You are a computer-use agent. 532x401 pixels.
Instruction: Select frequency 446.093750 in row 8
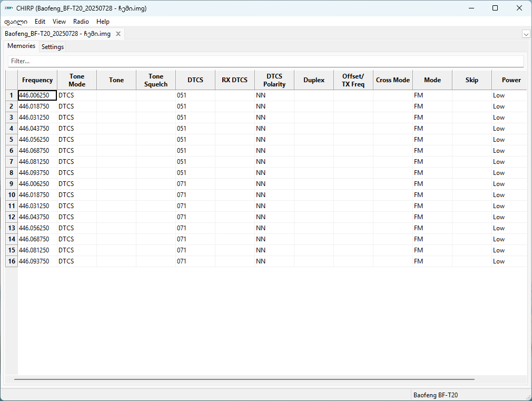pos(37,173)
